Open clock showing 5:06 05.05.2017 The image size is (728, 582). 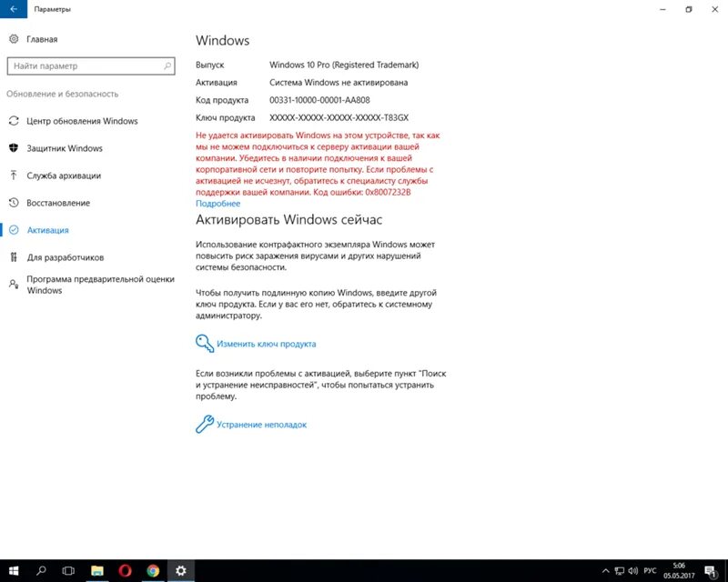tap(679, 571)
